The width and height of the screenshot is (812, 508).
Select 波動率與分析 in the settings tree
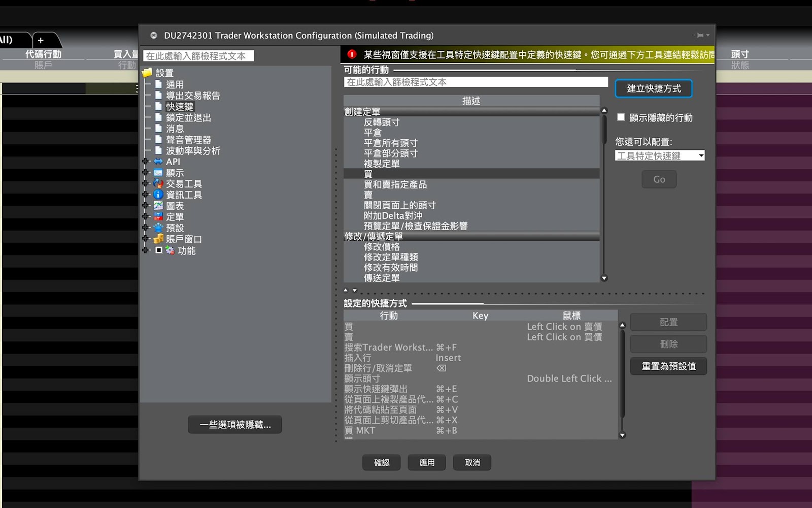pyautogui.click(x=193, y=150)
